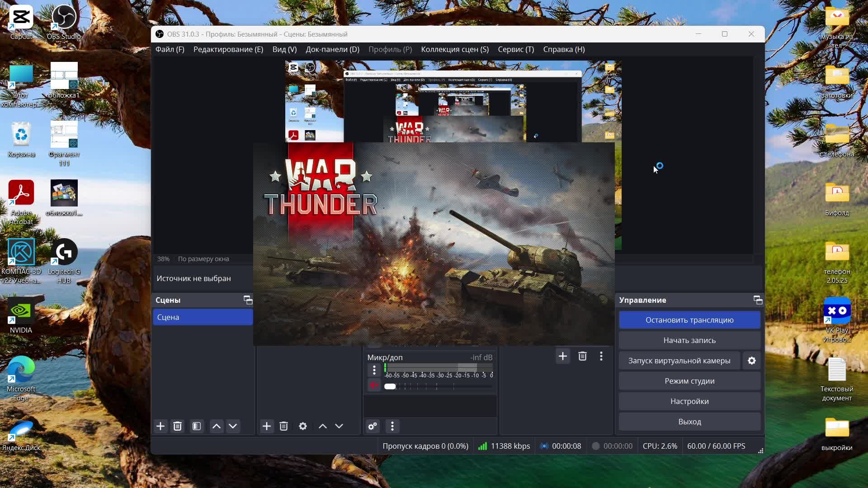Adjust the Микр/доп volume slider
This screenshot has height=488, width=868.
(x=438, y=386)
